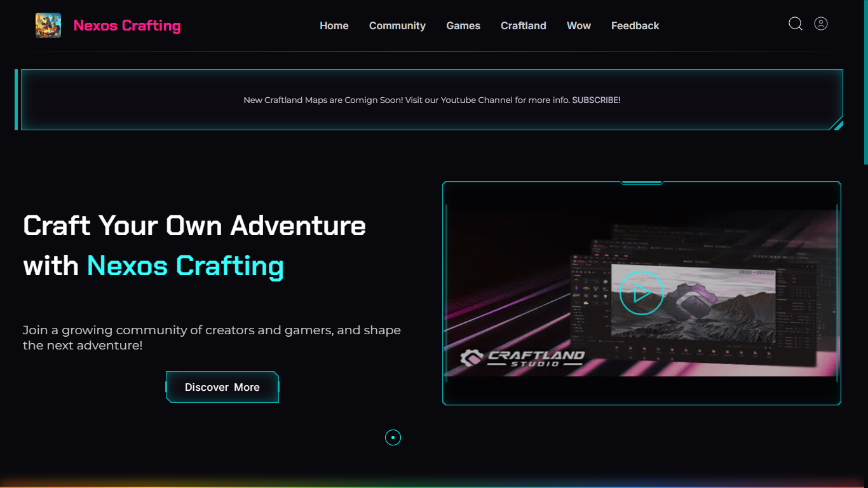Screen dimensions: 868x488
Task: Click the notch handle atop video frame
Action: (642, 183)
